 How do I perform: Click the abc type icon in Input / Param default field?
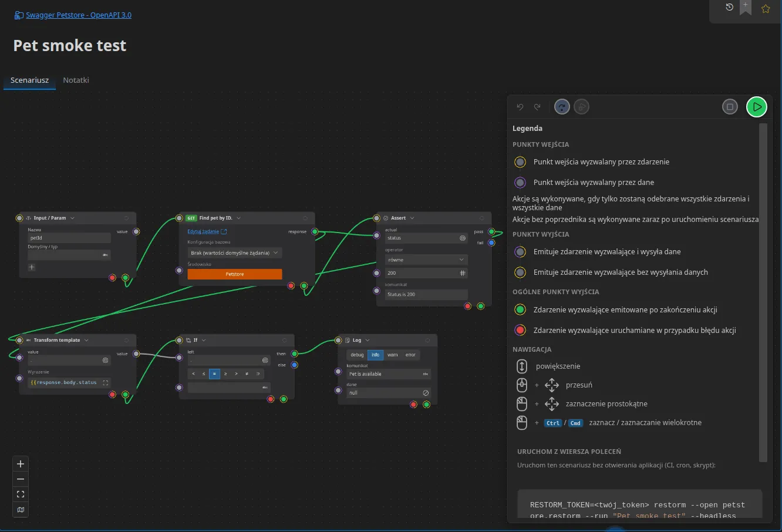106,255
